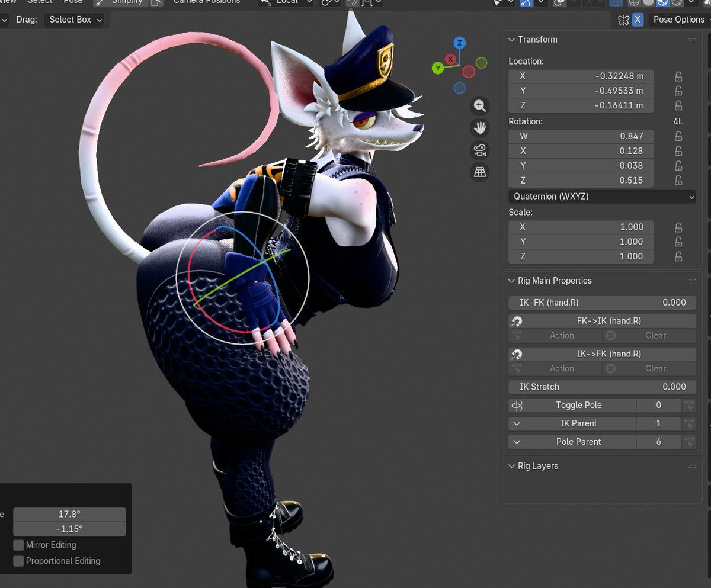Screen dimensions: 711x588
Task: Toggle the camera view icon
Action: coord(479,150)
